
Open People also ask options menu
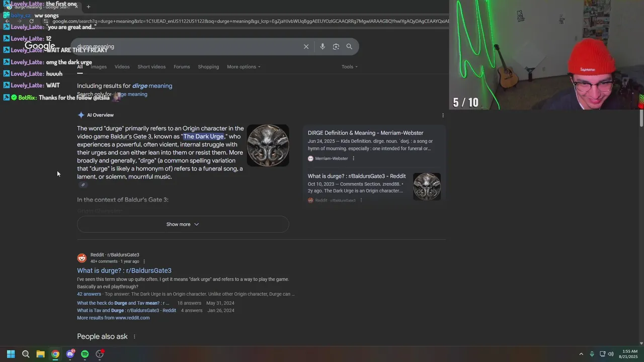(x=134, y=336)
